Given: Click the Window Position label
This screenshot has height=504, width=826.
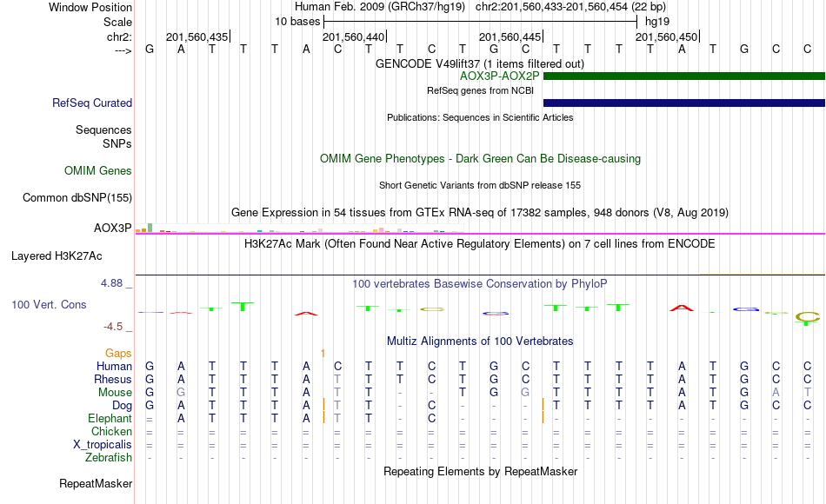Looking at the screenshot, I should coord(90,7).
